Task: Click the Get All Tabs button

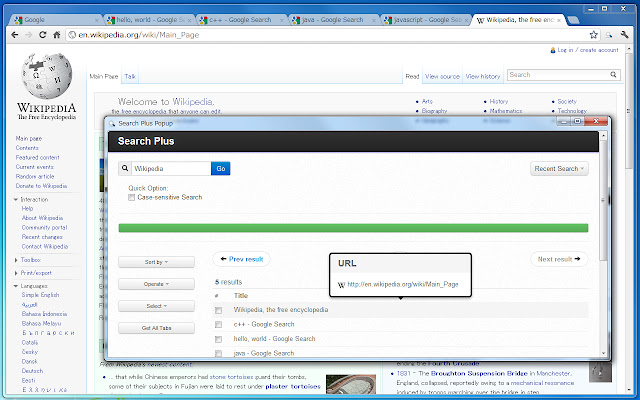Action: pyautogui.click(x=156, y=328)
